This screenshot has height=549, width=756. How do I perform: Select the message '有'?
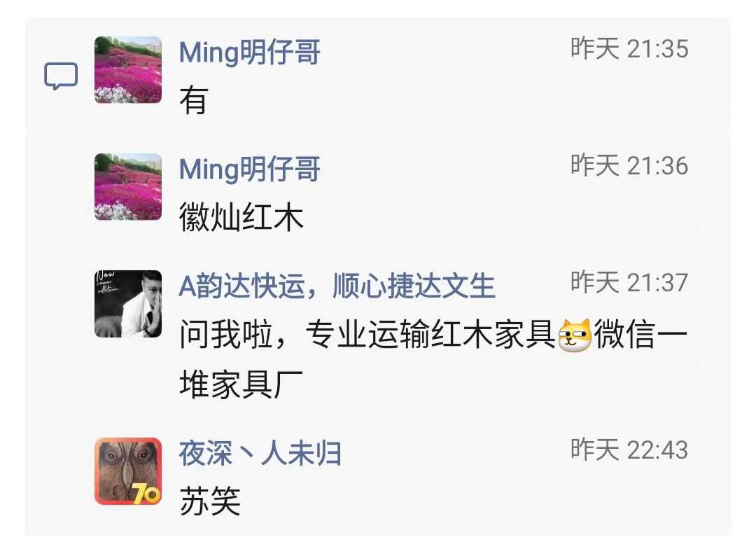pyautogui.click(x=193, y=100)
